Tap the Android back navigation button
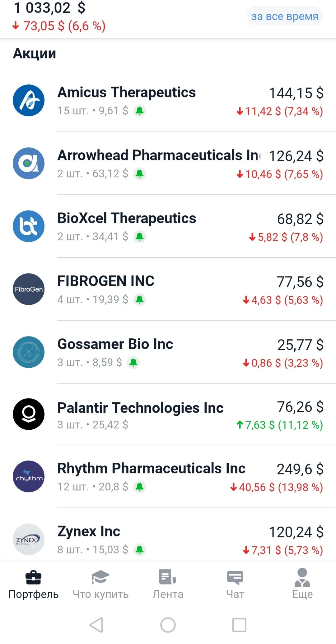This screenshot has height=644, width=336. point(96,625)
